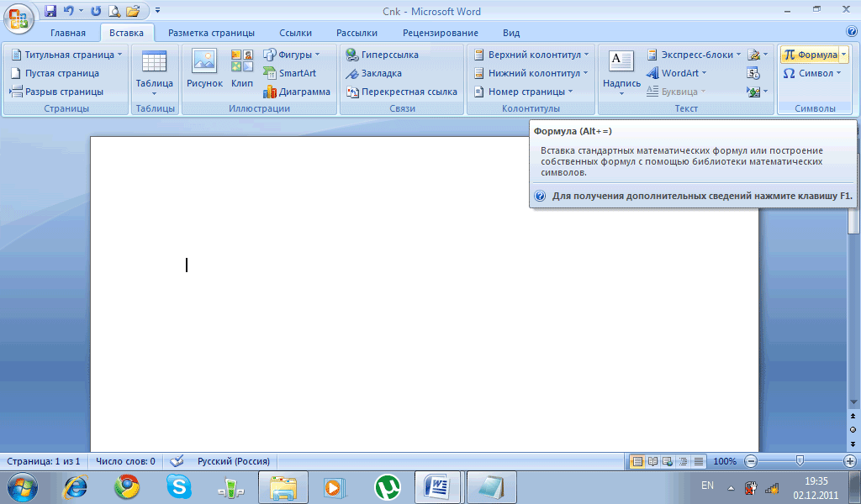Screen dimensions: 861x504
Task: Redo the action with the quick access toolbar
Action: tap(96, 10)
